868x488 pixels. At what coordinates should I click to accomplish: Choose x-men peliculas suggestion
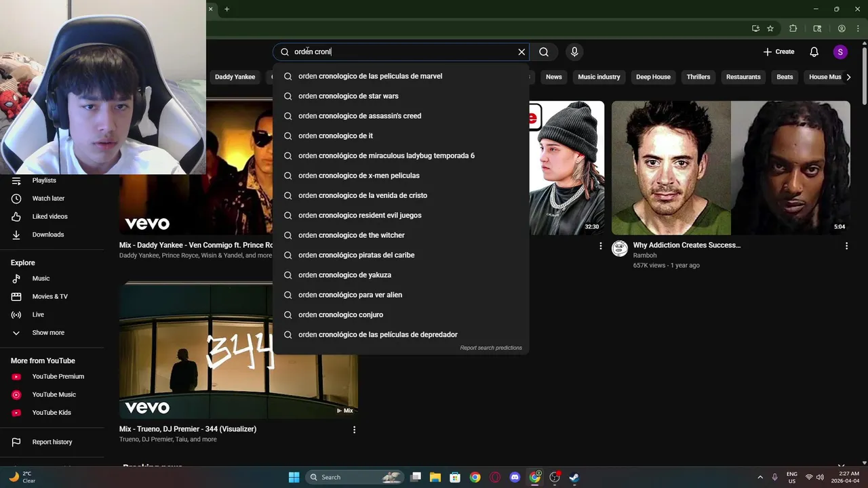(401, 176)
